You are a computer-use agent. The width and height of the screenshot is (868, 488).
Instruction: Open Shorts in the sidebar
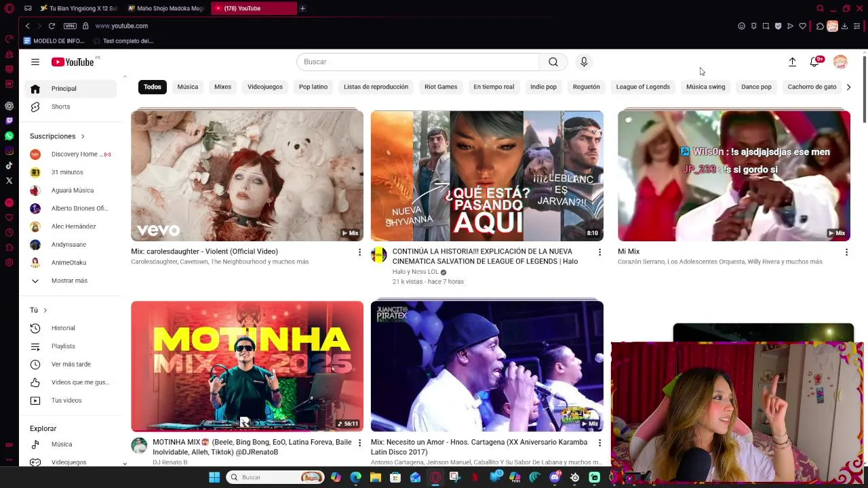pyautogui.click(x=71, y=106)
